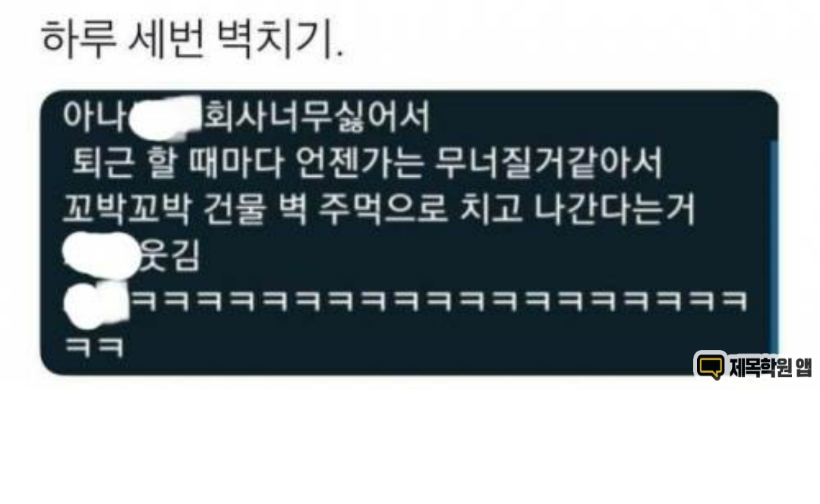Select the blue scrollbar on the dark box edge
The width and height of the screenshot is (820, 504).
tap(774, 246)
